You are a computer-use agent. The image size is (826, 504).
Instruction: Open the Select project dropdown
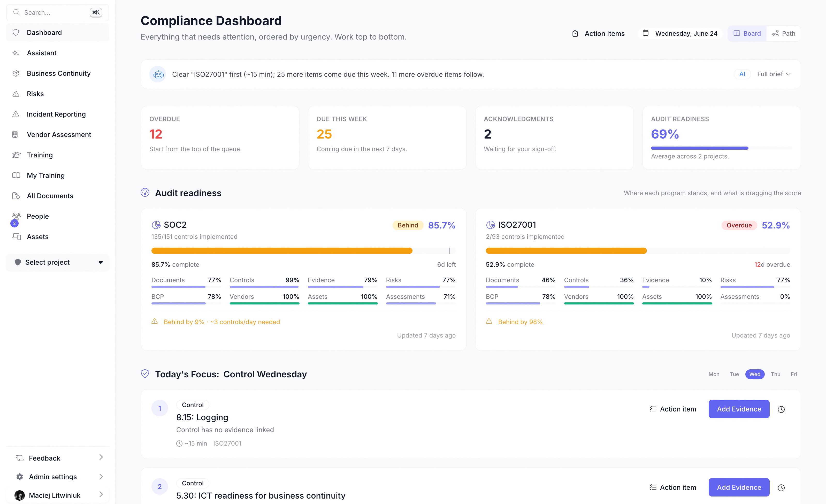click(x=58, y=263)
